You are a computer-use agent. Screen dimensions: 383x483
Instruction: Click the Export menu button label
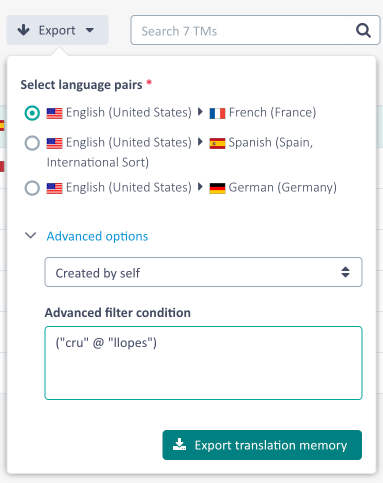[x=57, y=30]
